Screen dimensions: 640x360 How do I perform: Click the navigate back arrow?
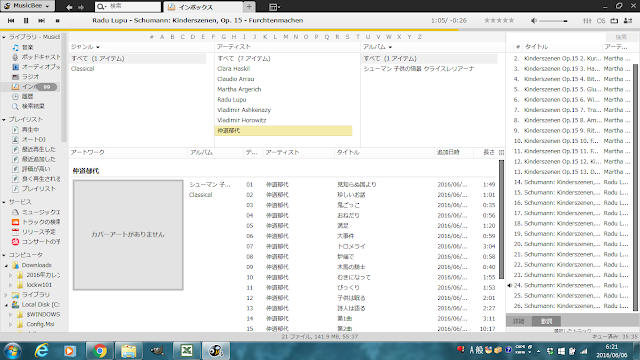69,7
